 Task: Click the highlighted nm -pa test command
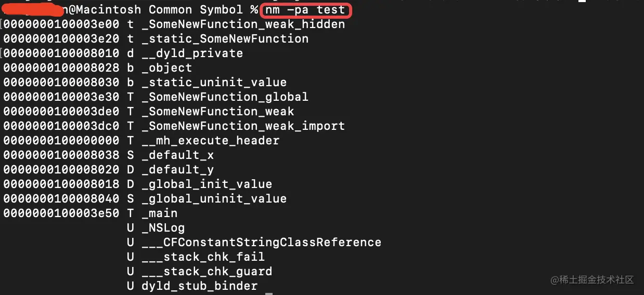pos(305,10)
